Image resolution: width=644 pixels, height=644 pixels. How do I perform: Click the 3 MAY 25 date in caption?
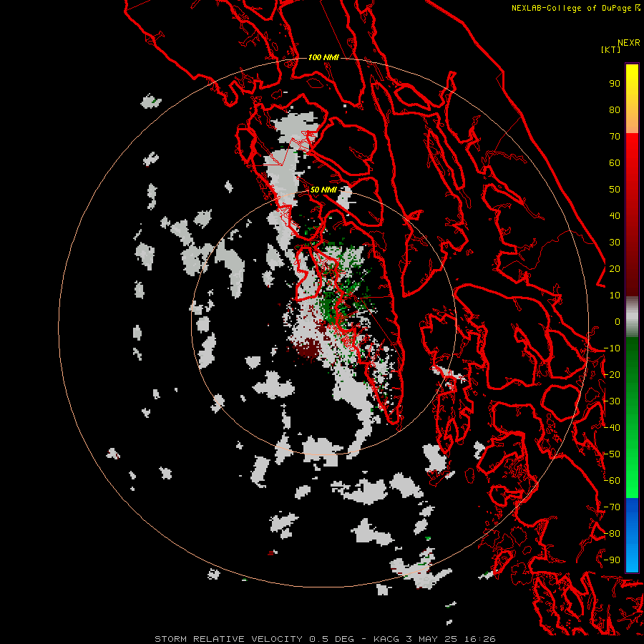click(x=432, y=639)
